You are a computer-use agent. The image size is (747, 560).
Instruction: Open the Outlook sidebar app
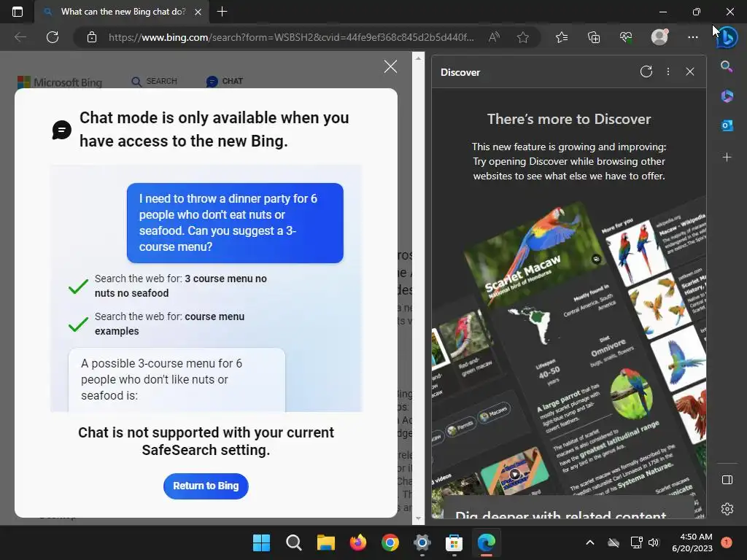tap(727, 125)
